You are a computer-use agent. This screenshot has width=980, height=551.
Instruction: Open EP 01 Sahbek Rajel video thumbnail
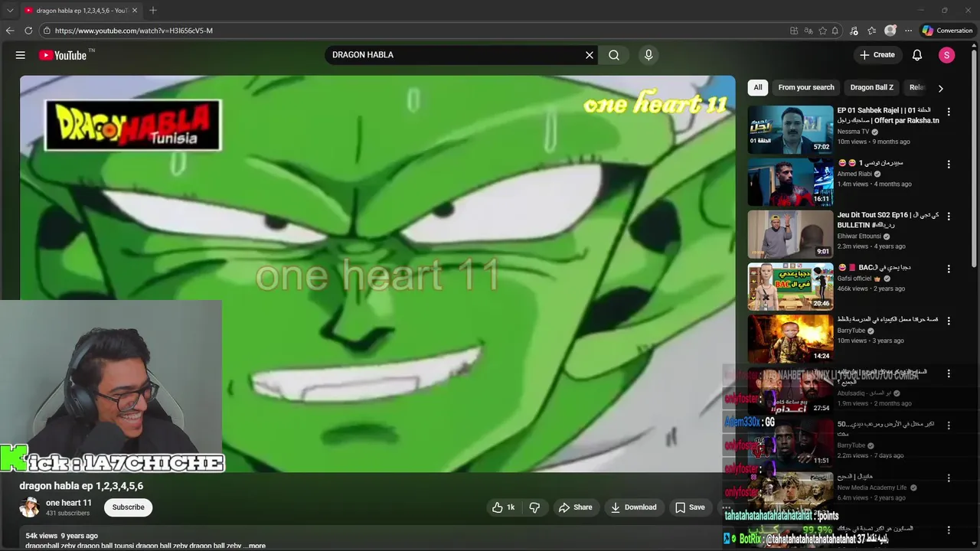(790, 129)
